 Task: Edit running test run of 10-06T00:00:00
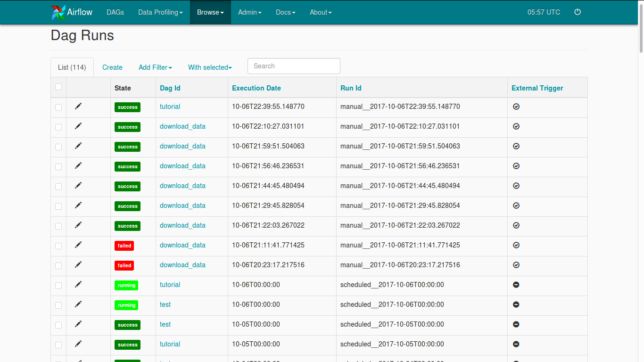78,304
